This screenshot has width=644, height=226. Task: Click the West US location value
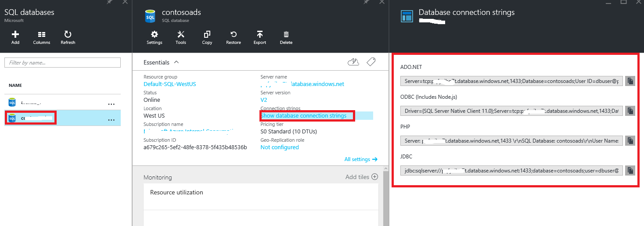point(154,115)
